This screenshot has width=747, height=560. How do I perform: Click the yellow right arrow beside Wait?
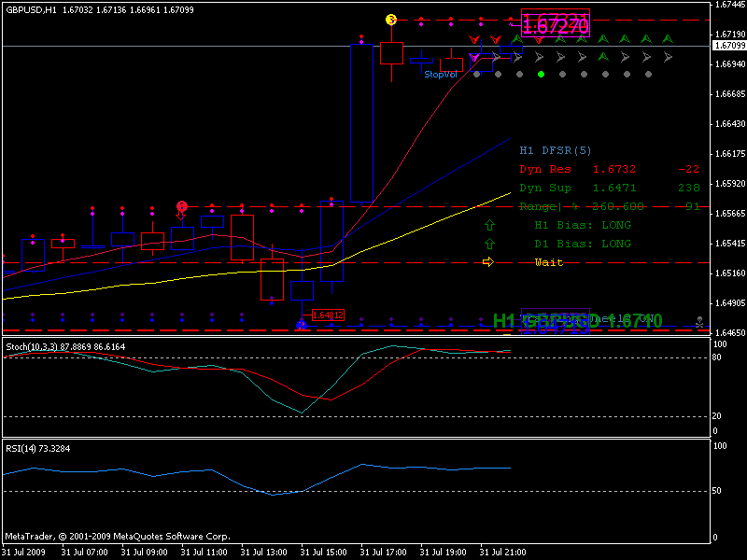(x=488, y=262)
